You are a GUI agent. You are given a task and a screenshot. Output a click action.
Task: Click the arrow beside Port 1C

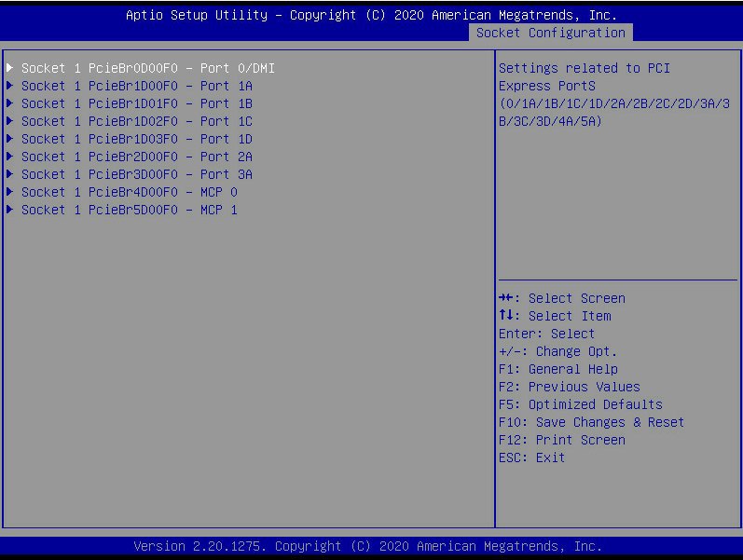[9, 121]
